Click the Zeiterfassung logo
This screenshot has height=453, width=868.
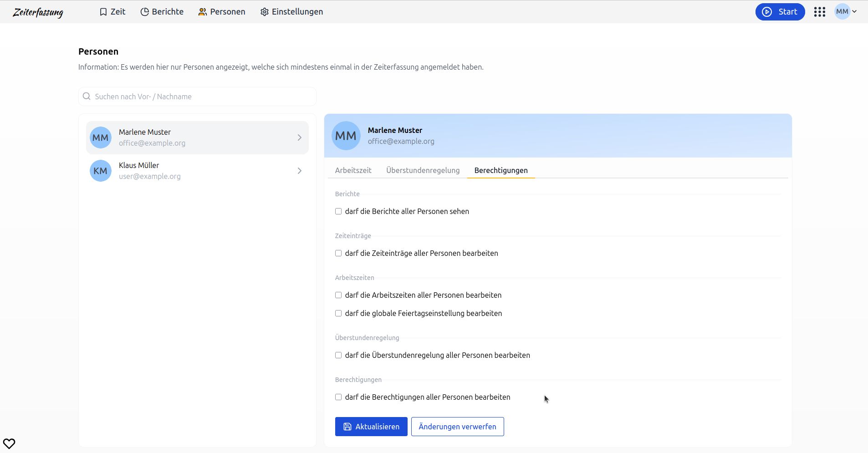38,12
